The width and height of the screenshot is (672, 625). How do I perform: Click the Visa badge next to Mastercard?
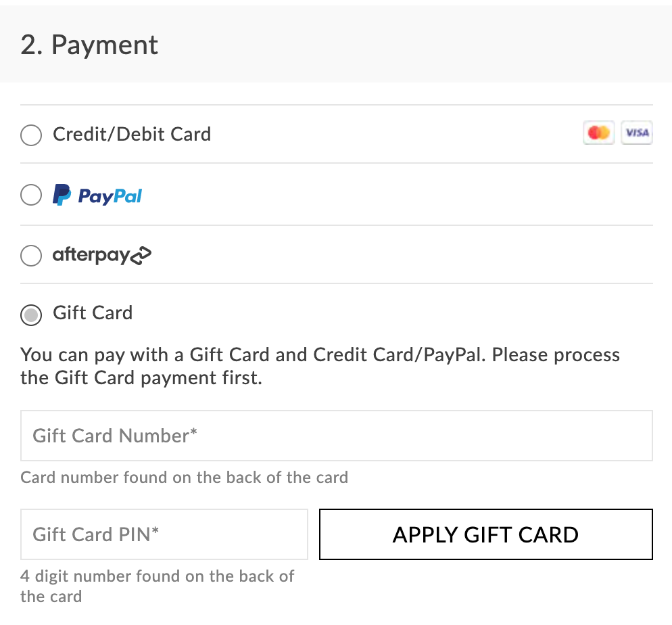[636, 133]
